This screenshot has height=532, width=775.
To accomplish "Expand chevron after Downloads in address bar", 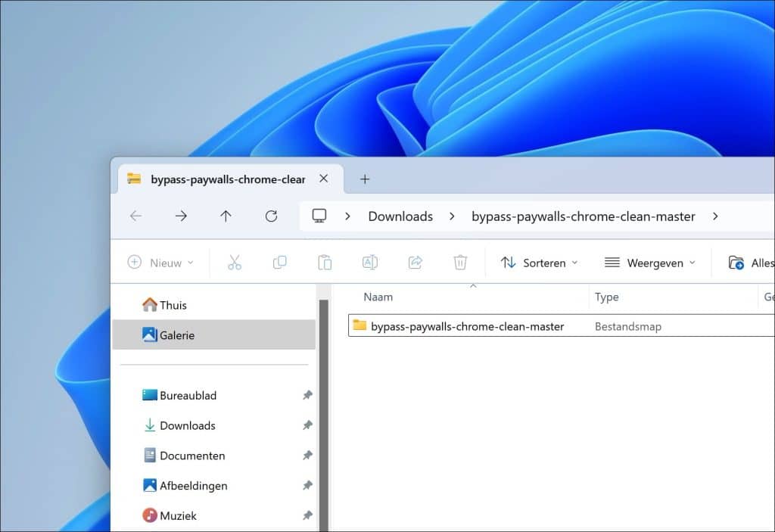I will [x=452, y=216].
